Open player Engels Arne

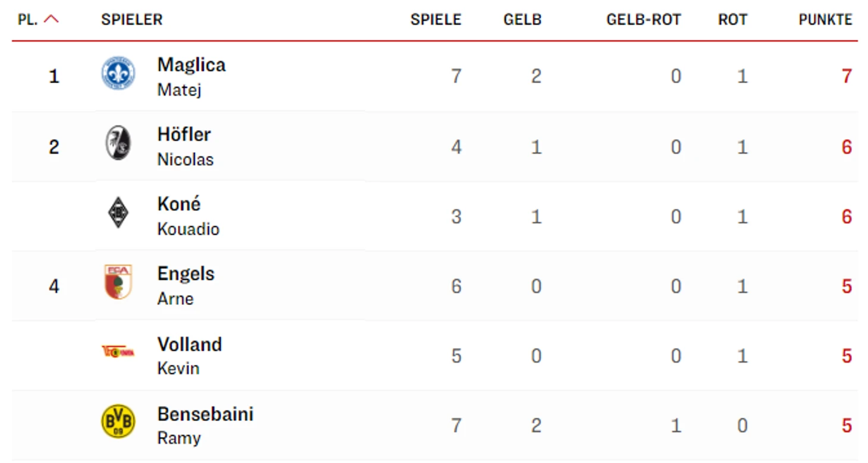(x=185, y=285)
